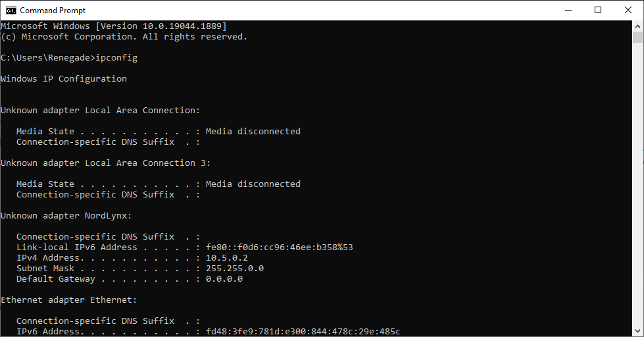Image resolution: width=644 pixels, height=337 pixels.
Task: Click the IPv4 address 10.5.0.2
Action: click(x=227, y=257)
